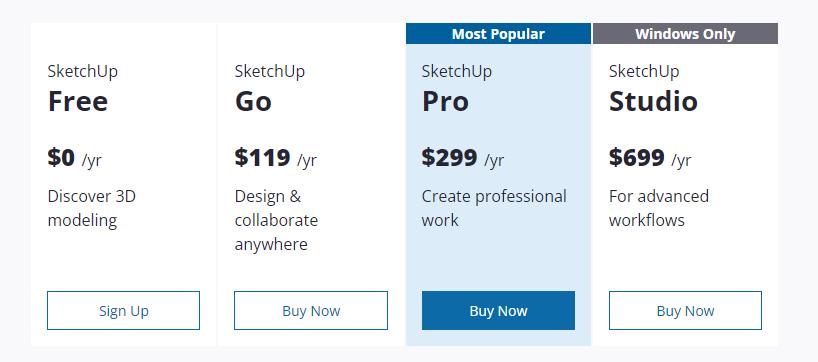This screenshot has height=362, width=818.
Task: Click the $119 /yr price
Action: click(275, 158)
